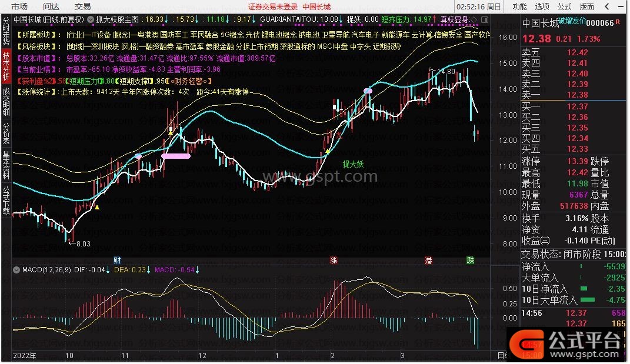Toggle the chart panel window icon
Viewport: 630px width, 364px height.
[x=485, y=19]
